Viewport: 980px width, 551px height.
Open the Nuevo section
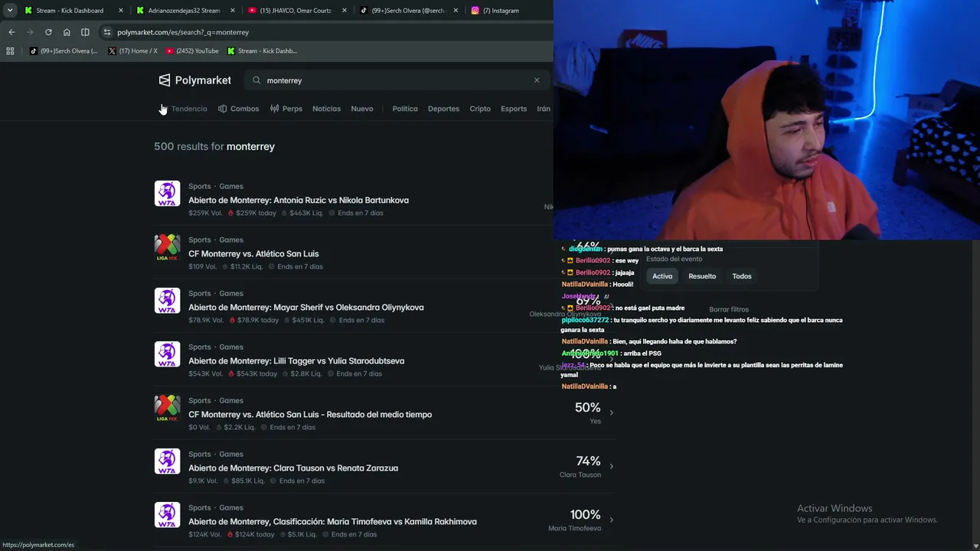tap(362, 109)
